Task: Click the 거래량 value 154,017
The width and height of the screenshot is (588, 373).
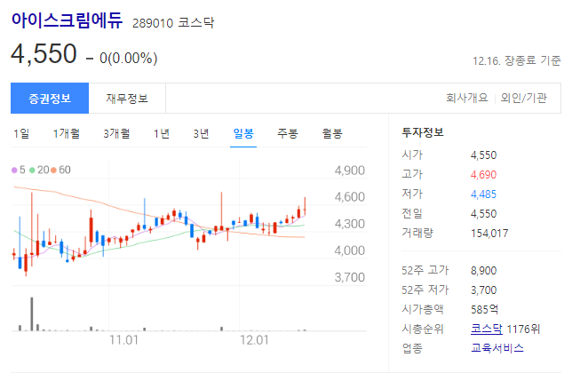Action: pyautogui.click(x=489, y=234)
